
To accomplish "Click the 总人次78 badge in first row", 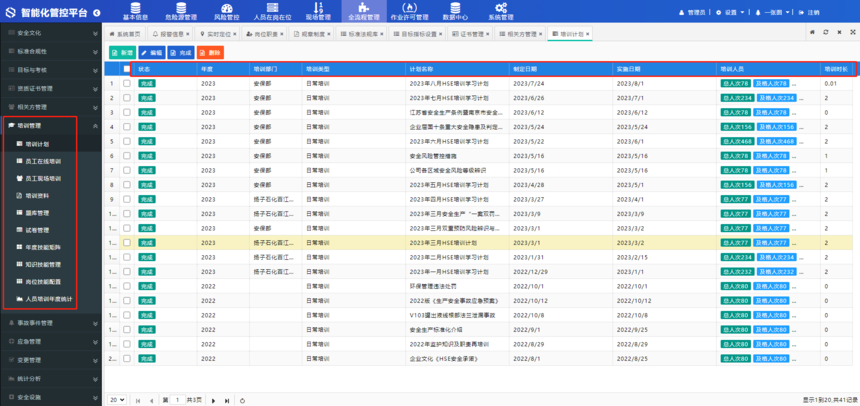I will (x=735, y=83).
